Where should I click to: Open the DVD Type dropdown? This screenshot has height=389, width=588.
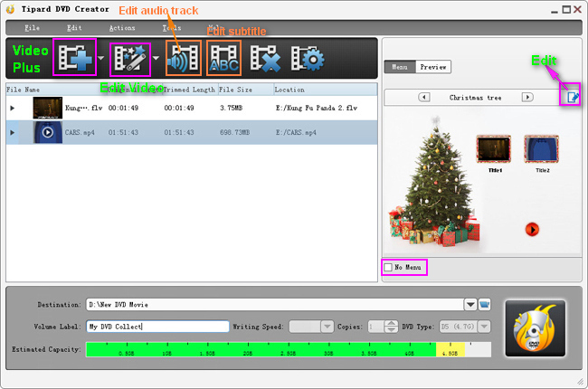484,327
